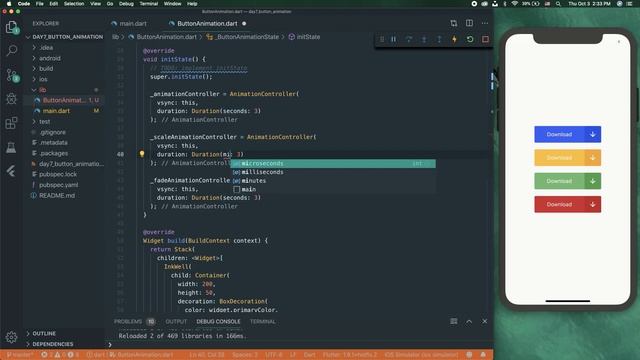Click the lightbulb code action icon
Screen dimensions: 640x360
(142, 154)
